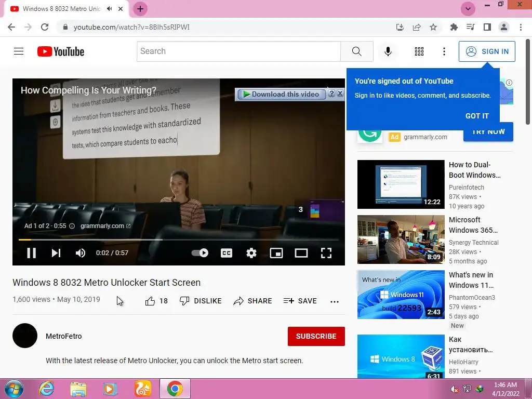Open help on the download bar
This screenshot has height=399, width=532.
[331, 94]
